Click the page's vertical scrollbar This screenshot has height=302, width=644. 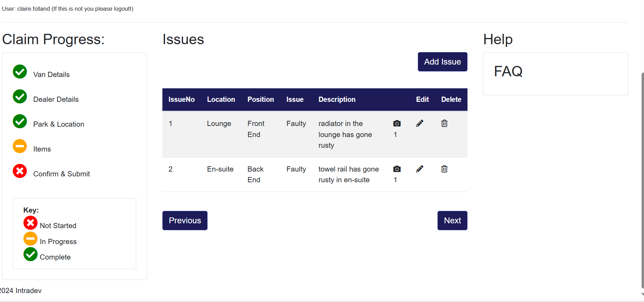point(642,179)
